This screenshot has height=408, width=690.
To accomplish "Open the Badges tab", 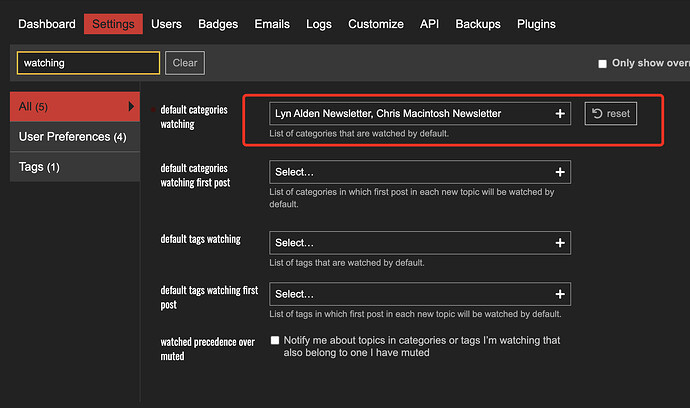I will 218,24.
